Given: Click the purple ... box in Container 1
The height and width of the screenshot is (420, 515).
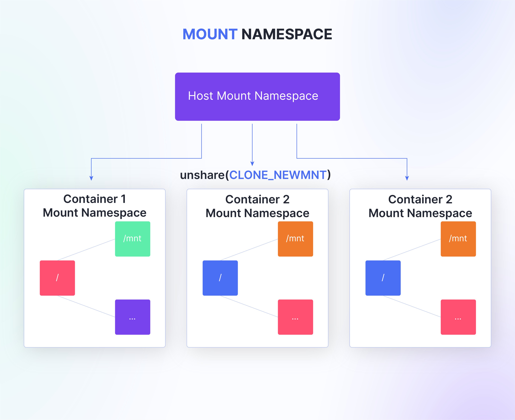Looking at the screenshot, I should (133, 317).
